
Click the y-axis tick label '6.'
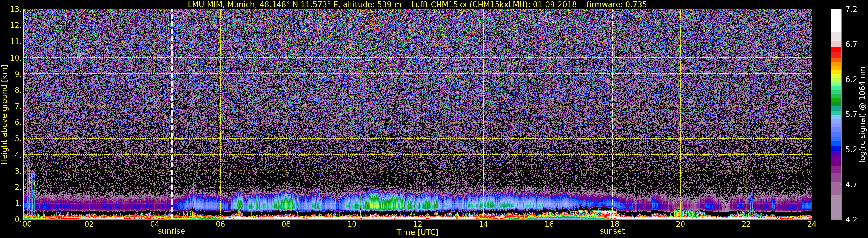[x=18, y=123]
